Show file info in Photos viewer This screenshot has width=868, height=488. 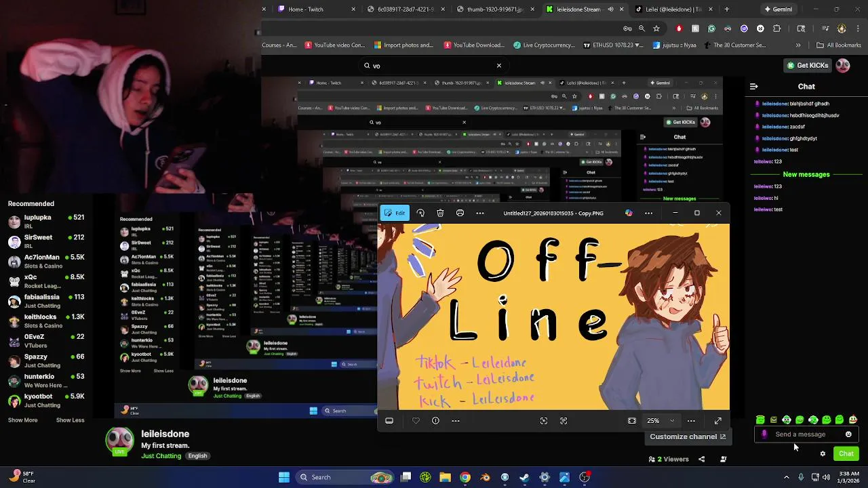(435, 421)
